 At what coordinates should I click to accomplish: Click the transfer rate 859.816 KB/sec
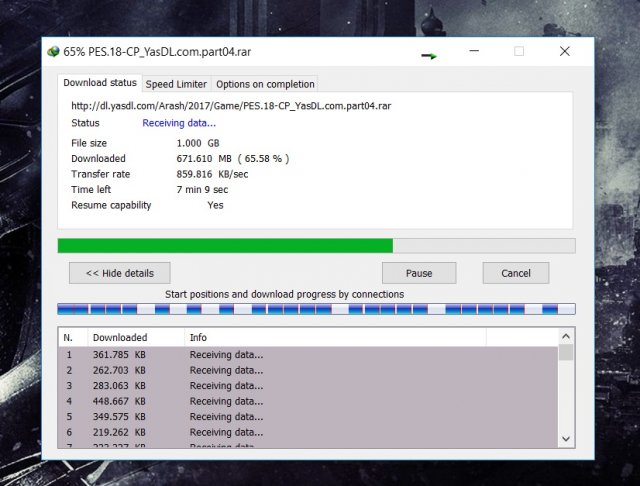tap(212, 174)
